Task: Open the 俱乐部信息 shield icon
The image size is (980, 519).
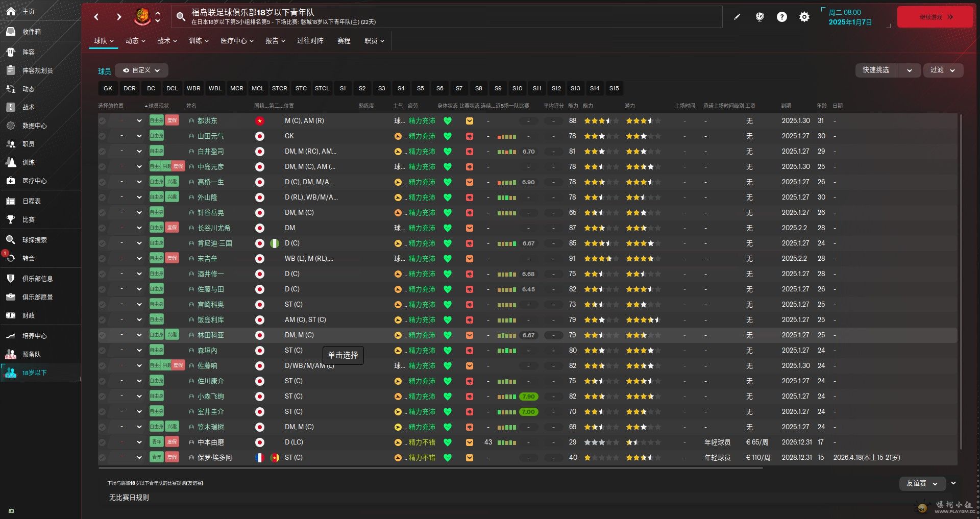Action: 11,279
